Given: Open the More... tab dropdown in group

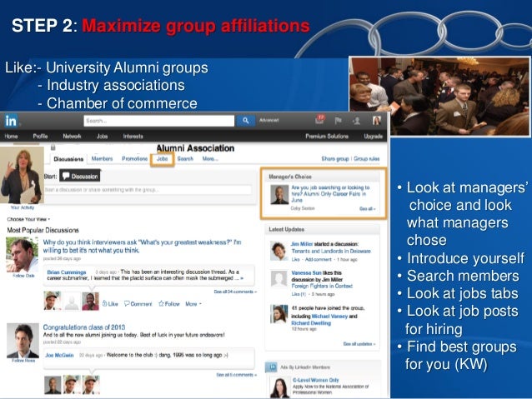Looking at the screenshot, I should click(x=210, y=158).
